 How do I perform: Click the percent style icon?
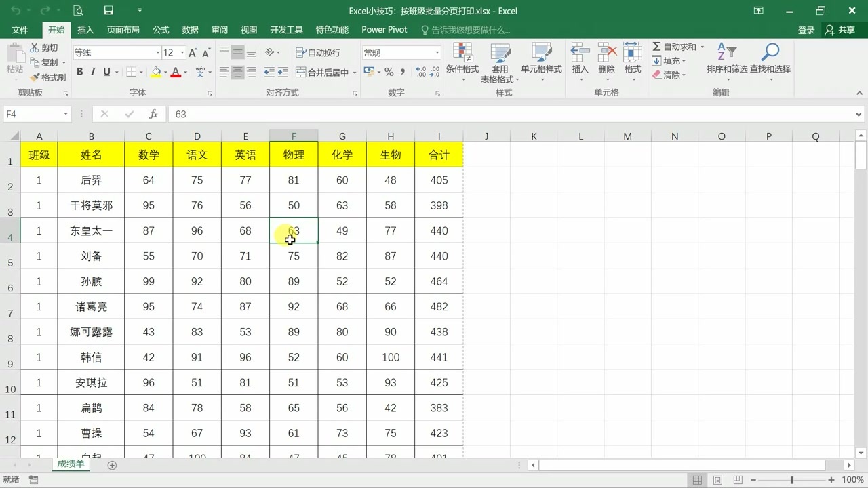click(x=389, y=72)
